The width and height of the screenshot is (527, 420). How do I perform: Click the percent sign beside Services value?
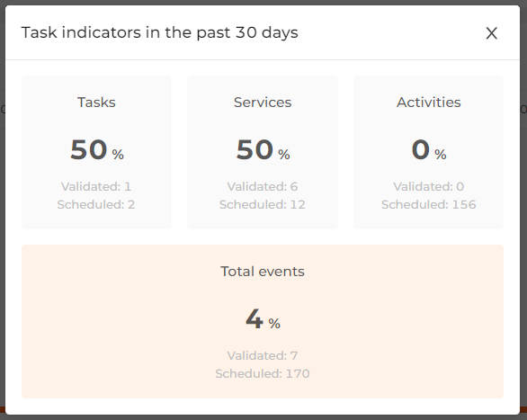click(x=284, y=155)
